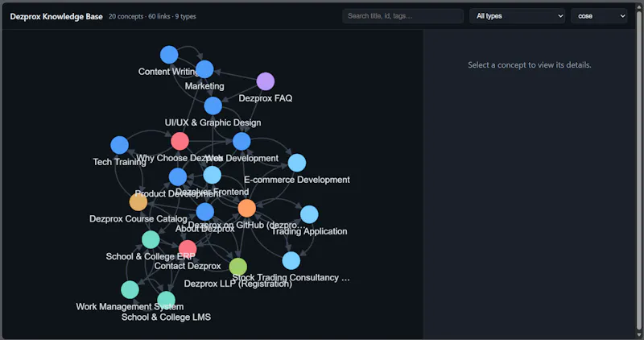Click the School & College ERP node
The height and width of the screenshot is (340, 644).
click(x=151, y=239)
